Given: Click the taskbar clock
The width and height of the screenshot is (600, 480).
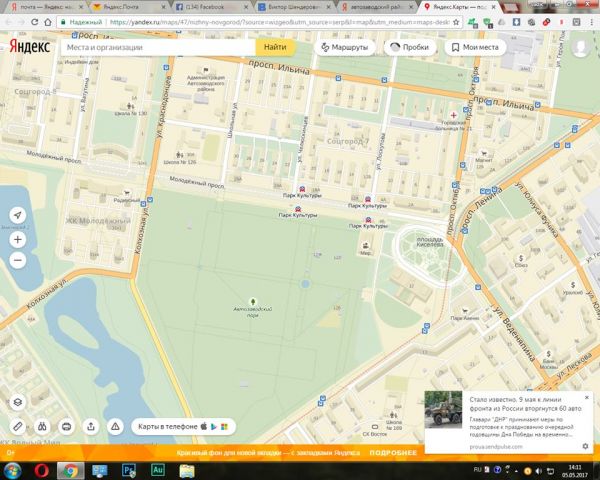Looking at the screenshot, I should click(x=576, y=471).
